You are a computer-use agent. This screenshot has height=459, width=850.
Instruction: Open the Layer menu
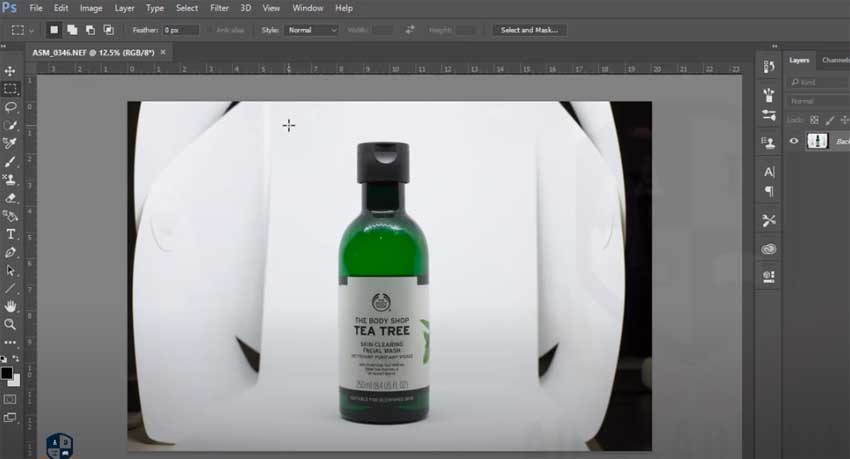pyautogui.click(x=124, y=8)
